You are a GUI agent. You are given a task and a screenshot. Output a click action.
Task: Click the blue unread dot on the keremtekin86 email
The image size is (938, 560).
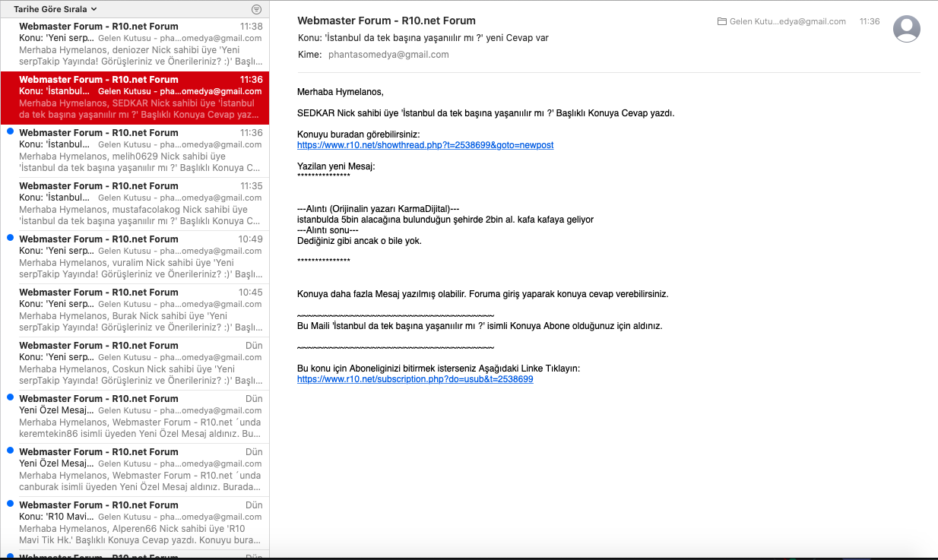9,397
